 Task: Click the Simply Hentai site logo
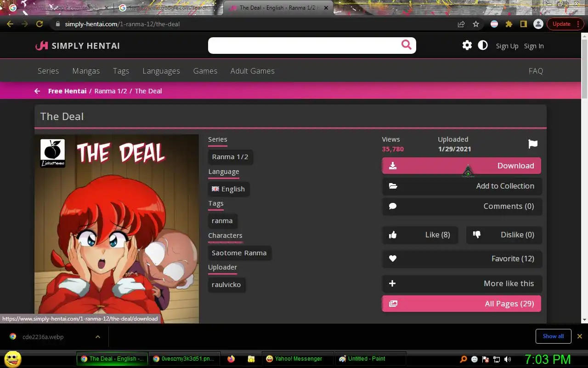(x=78, y=46)
